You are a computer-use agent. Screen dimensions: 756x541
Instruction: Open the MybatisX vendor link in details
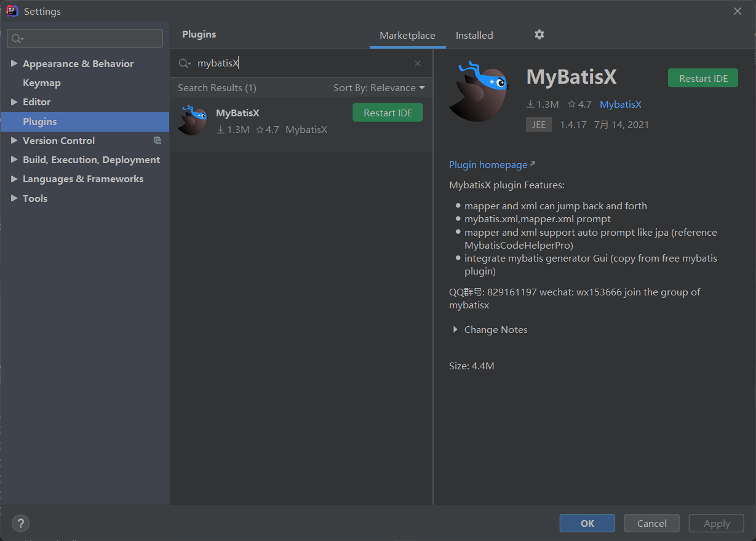point(621,105)
